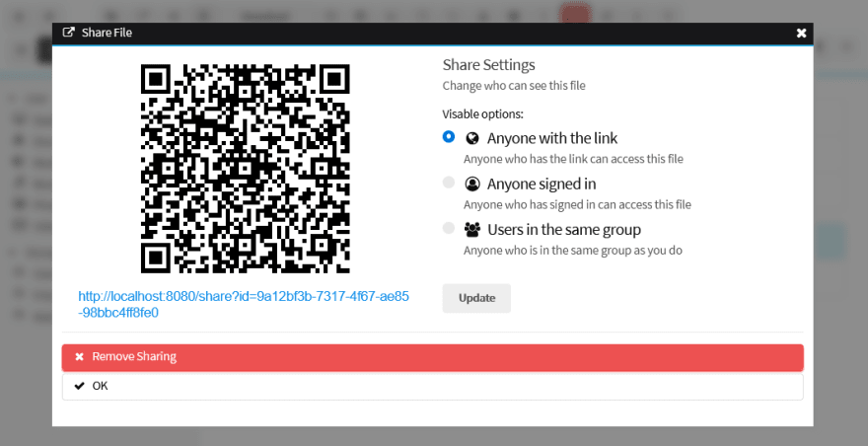868x446 pixels.
Task: Click the red Remove Sharing button
Action: pos(432,356)
